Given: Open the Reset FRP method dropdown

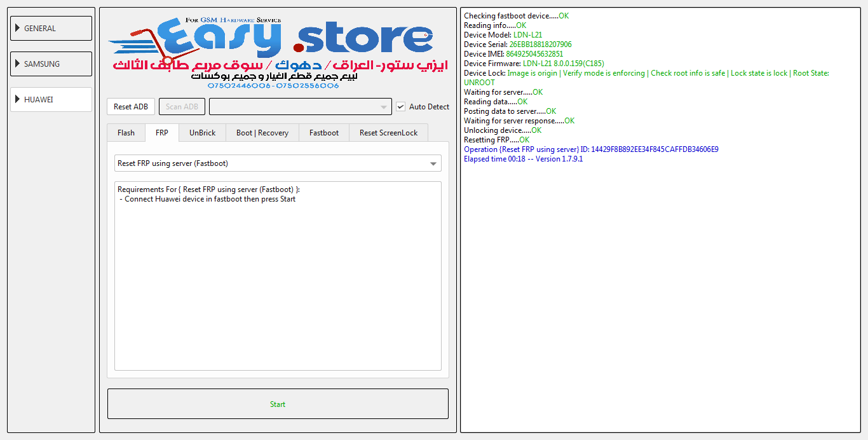Looking at the screenshot, I should tap(278, 163).
